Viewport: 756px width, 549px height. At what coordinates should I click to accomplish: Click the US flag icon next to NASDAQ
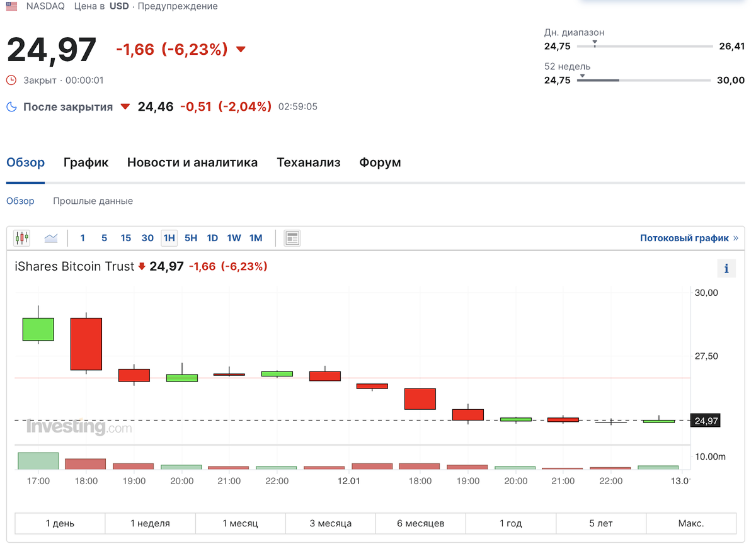[12, 6]
